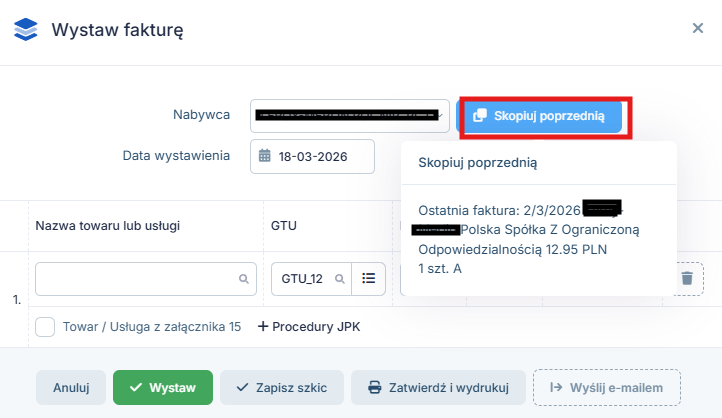This screenshot has height=418, width=722.
Task: Close the Wystaw fakturę dialog
Action: point(698,28)
